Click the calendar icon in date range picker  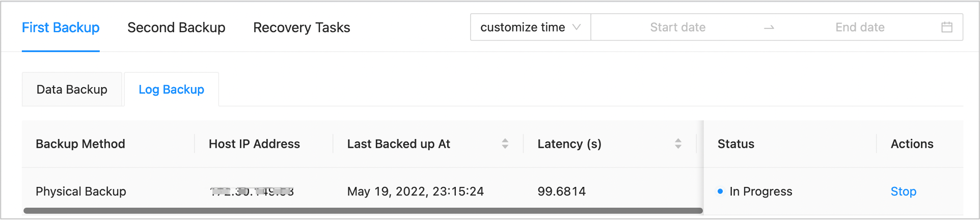pyautogui.click(x=946, y=27)
